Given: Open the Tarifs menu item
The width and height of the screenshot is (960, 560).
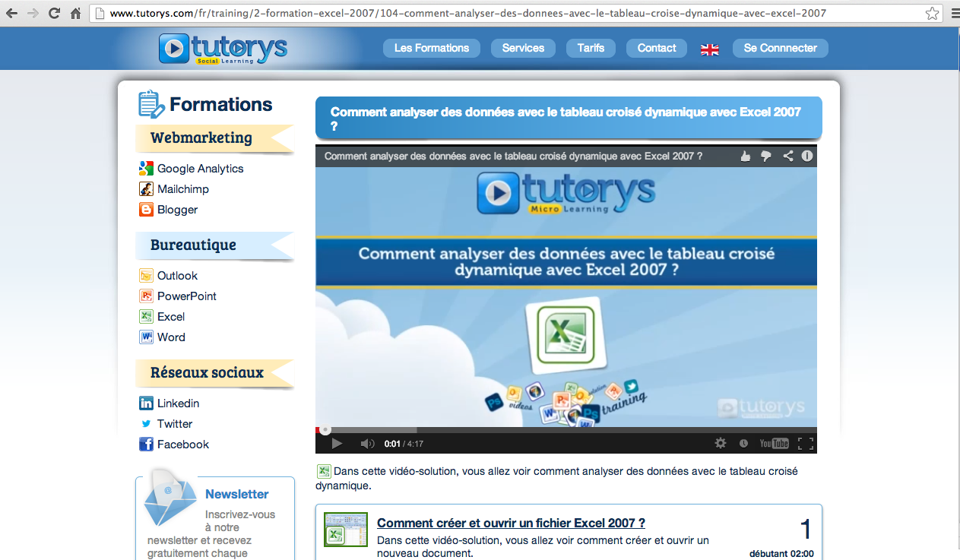Looking at the screenshot, I should click(x=591, y=48).
